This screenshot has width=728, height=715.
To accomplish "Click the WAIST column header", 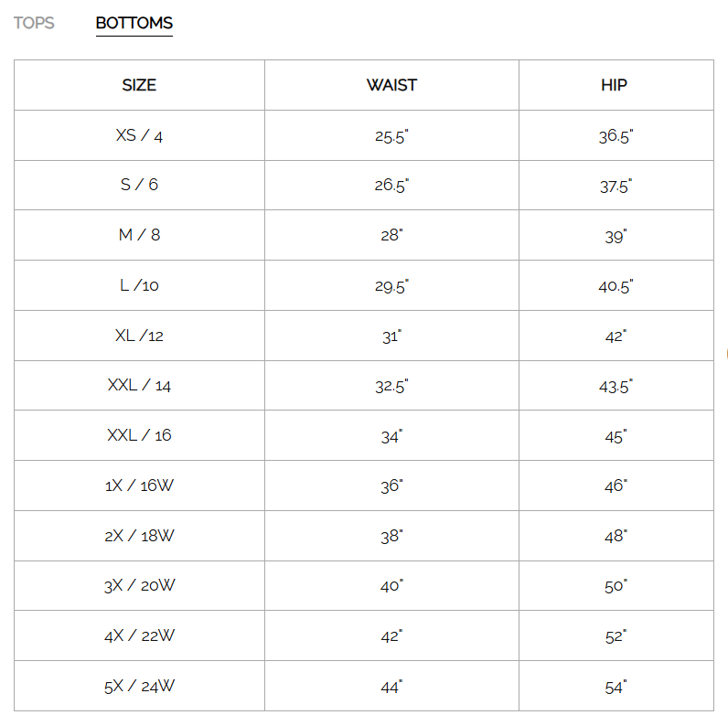I will point(391,85).
